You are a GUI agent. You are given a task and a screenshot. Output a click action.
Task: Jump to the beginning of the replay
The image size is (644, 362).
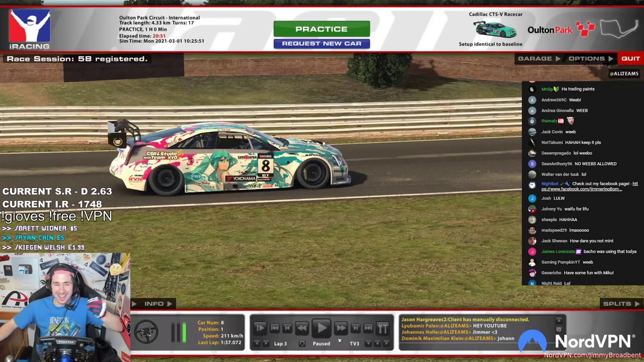click(275, 328)
